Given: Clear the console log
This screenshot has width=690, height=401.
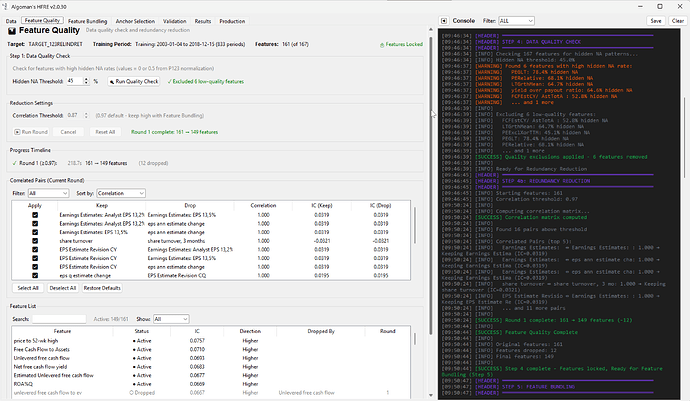Looking at the screenshot, I should [x=678, y=21].
